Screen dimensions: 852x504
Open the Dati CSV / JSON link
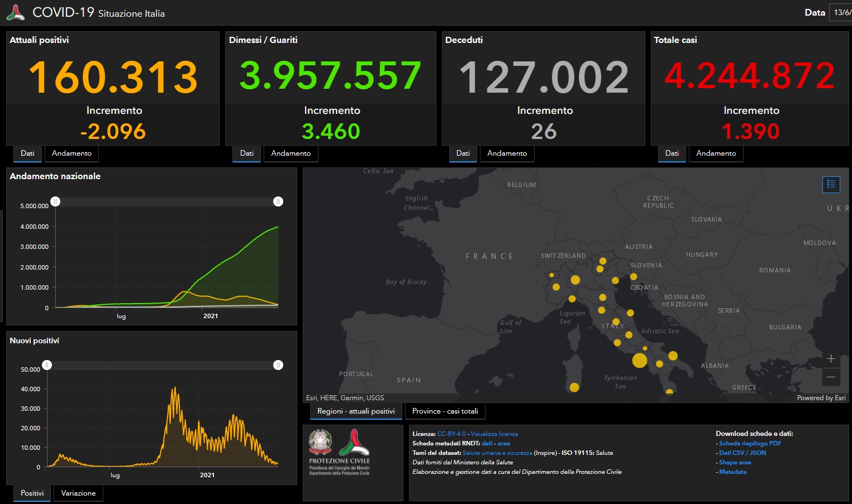coord(742,453)
